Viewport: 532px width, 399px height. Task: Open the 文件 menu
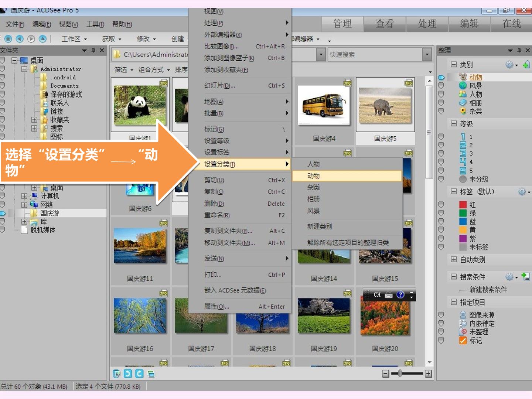pyautogui.click(x=15, y=24)
